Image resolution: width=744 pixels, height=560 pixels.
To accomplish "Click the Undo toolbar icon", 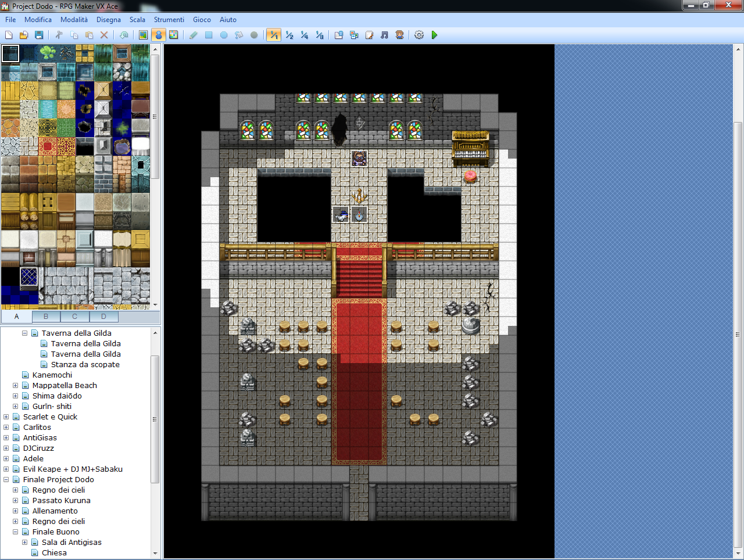I will (124, 35).
